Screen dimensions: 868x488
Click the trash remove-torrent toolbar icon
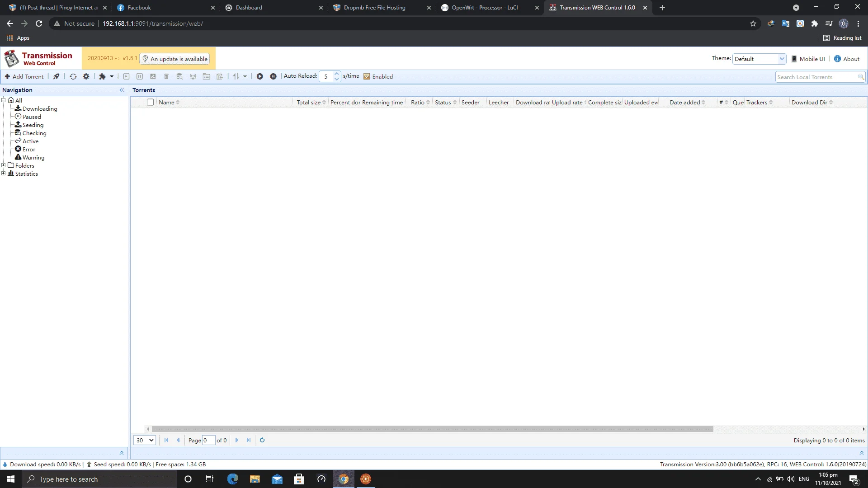(x=166, y=76)
